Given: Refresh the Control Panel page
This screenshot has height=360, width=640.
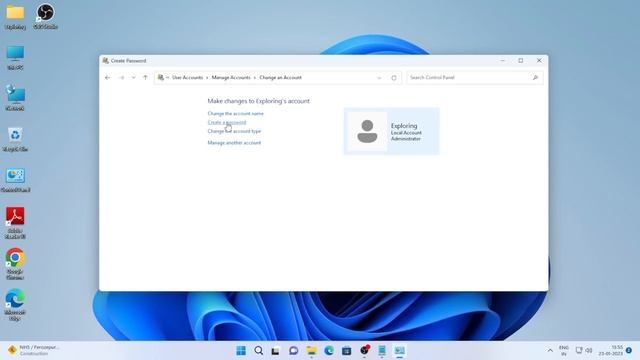Looking at the screenshot, I should [x=394, y=78].
